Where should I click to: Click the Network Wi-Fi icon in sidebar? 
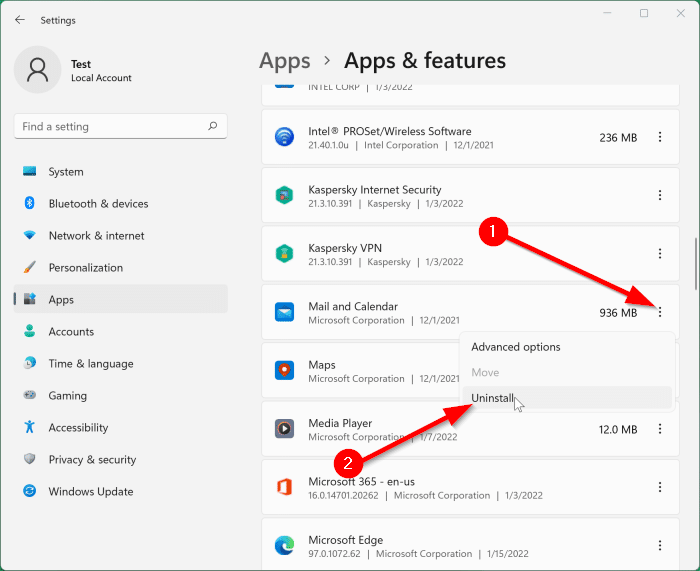coord(29,235)
